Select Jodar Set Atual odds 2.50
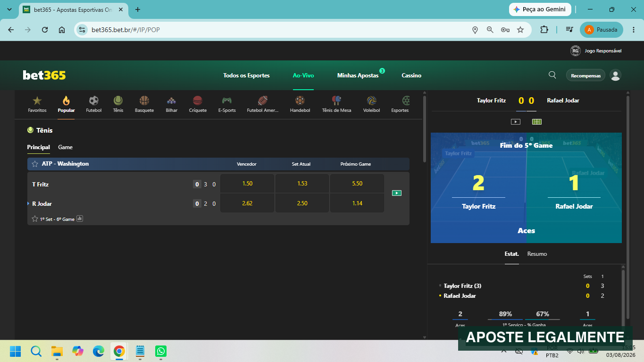The height and width of the screenshot is (362, 644). tap(302, 203)
